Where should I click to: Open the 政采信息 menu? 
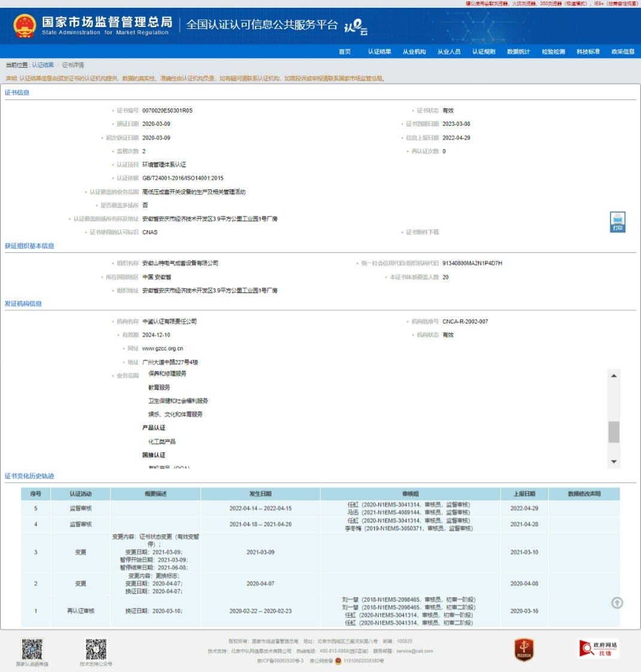tap(623, 52)
